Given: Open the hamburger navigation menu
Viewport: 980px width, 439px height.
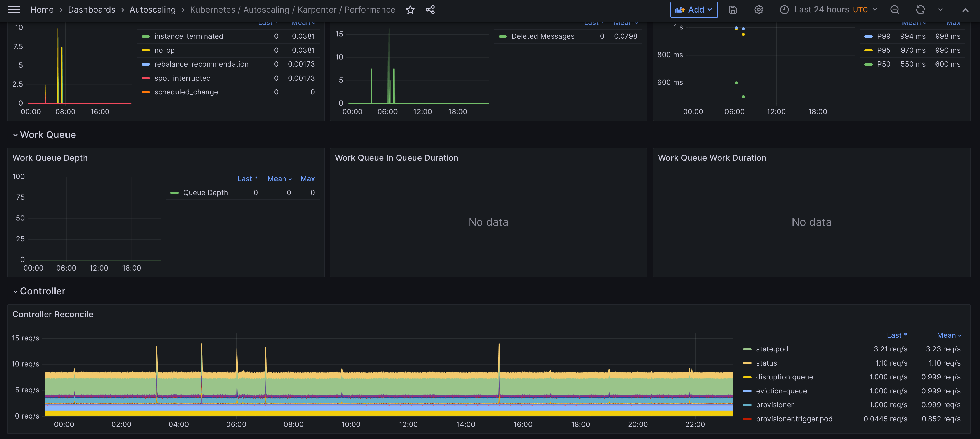Looking at the screenshot, I should (14, 9).
